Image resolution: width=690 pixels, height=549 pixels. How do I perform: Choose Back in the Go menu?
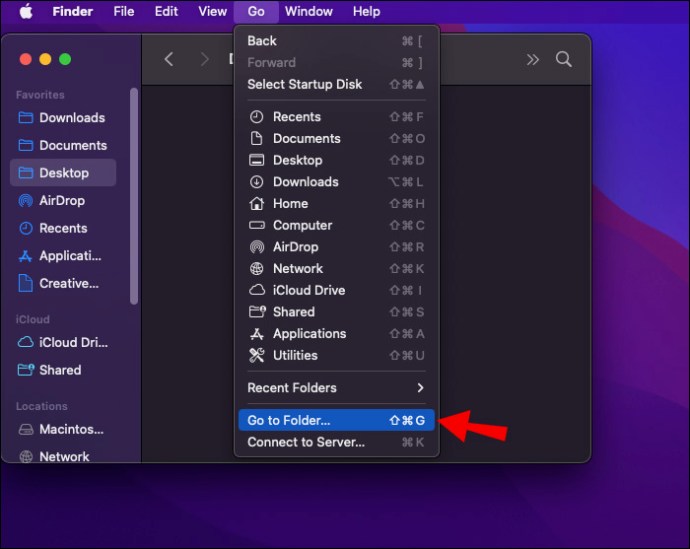pos(337,41)
